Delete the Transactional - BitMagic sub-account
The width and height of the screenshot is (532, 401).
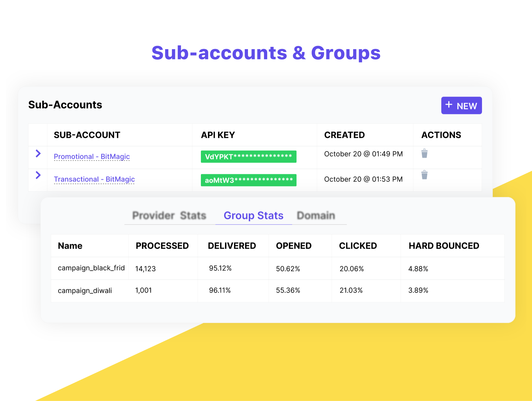[424, 175]
